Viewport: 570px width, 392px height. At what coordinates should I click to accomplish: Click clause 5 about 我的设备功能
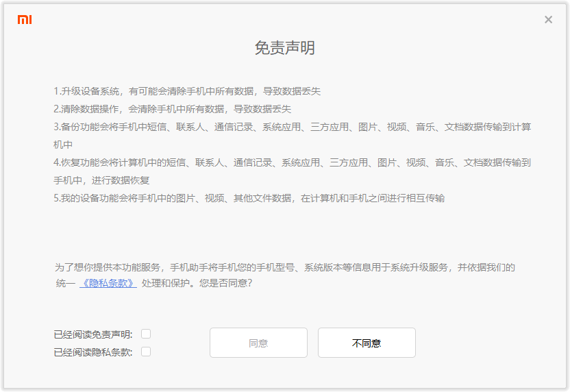(249, 198)
